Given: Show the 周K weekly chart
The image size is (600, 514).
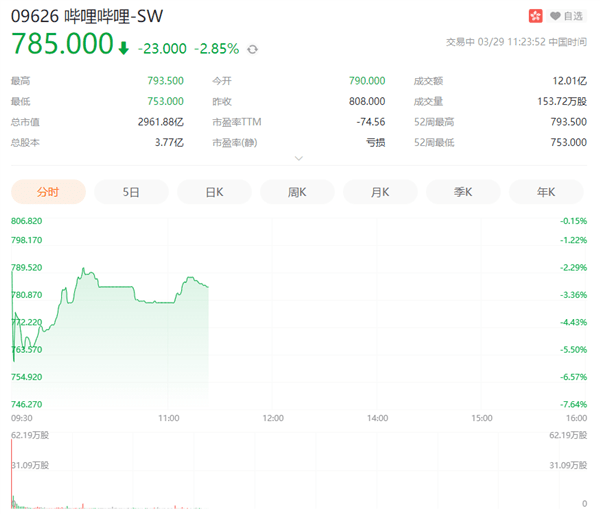Looking at the screenshot, I should (x=297, y=191).
